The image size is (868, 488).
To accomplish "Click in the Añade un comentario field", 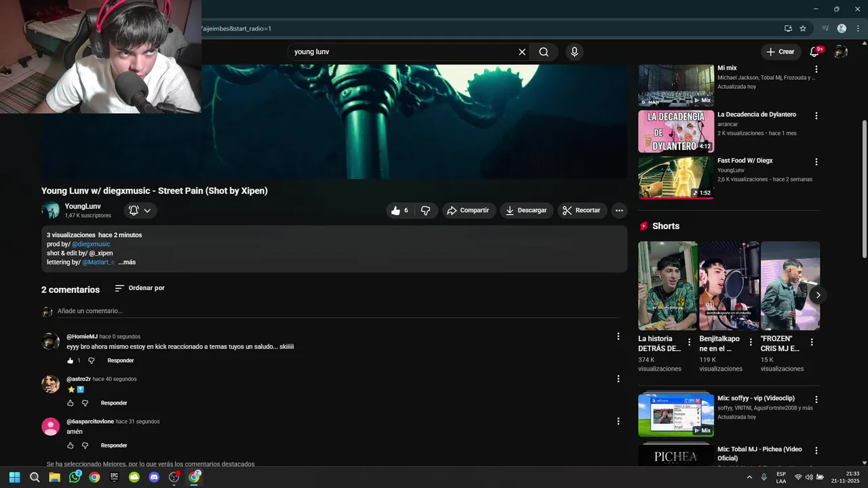I will [x=338, y=311].
